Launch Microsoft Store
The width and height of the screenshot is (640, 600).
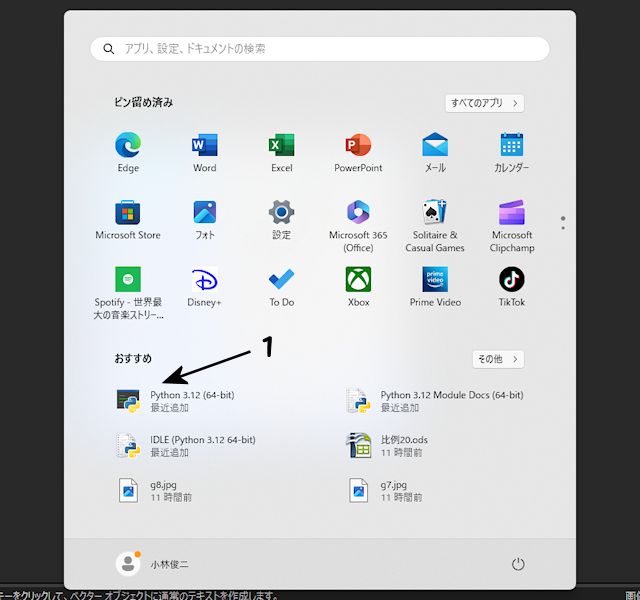pos(128,220)
